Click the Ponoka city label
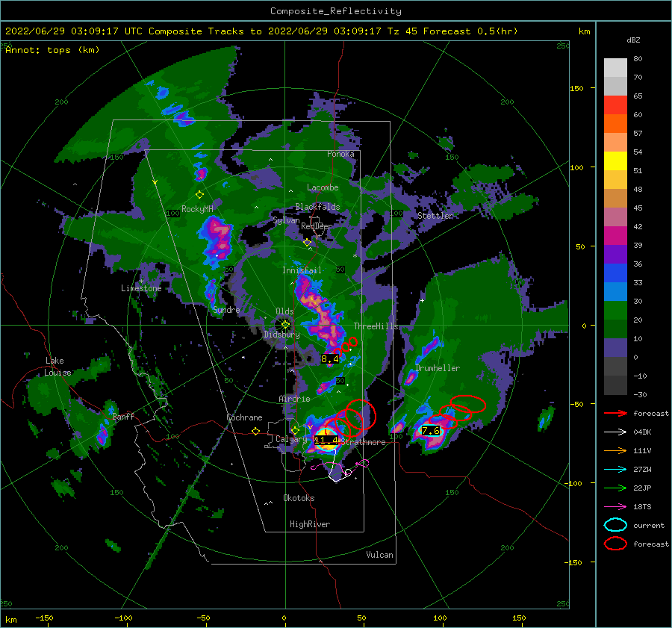 340,154
